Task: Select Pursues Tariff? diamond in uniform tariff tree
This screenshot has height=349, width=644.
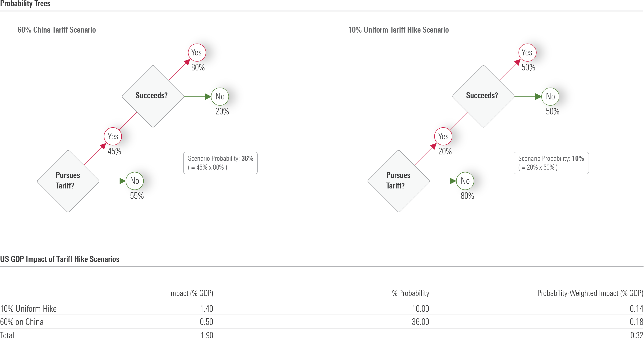Action: click(398, 181)
